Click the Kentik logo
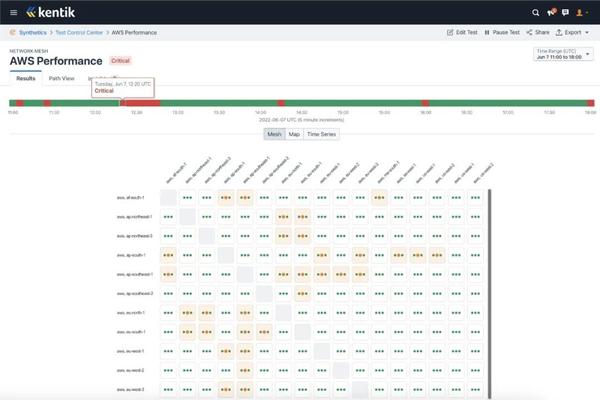 (x=51, y=12)
